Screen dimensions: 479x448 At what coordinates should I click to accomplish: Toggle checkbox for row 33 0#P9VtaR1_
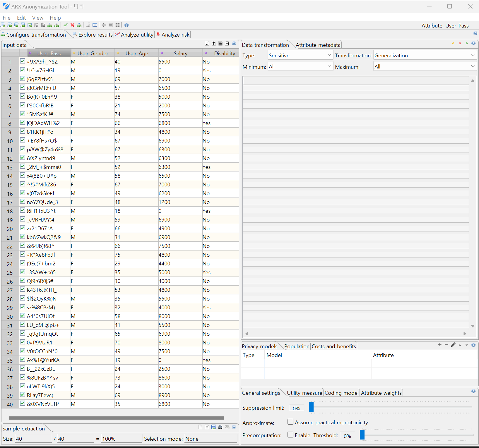[x=23, y=342]
